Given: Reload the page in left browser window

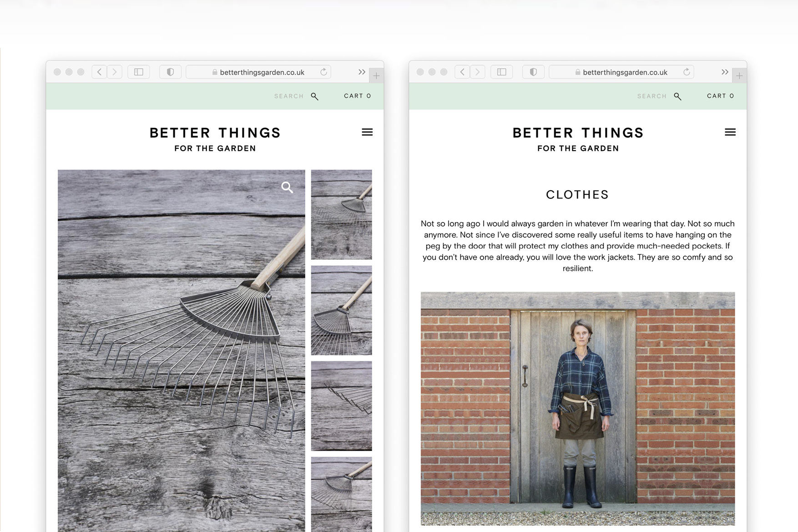Looking at the screenshot, I should coord(323,72).
